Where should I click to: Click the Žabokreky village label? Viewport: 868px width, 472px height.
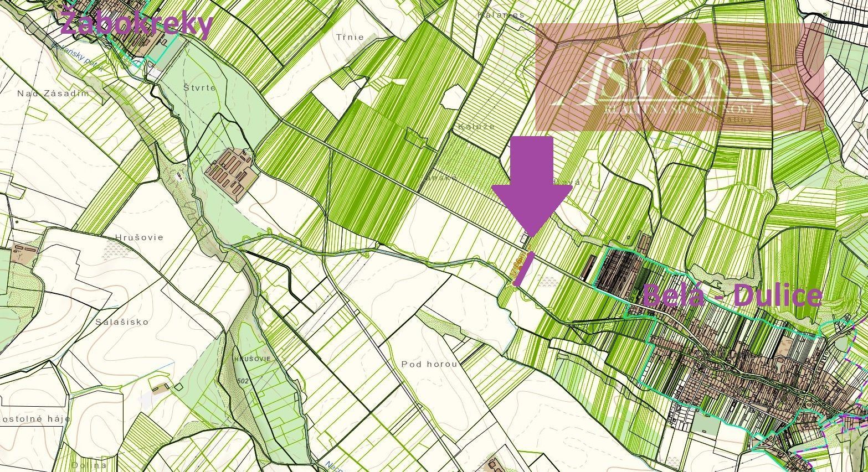click(x=136, y=24)
